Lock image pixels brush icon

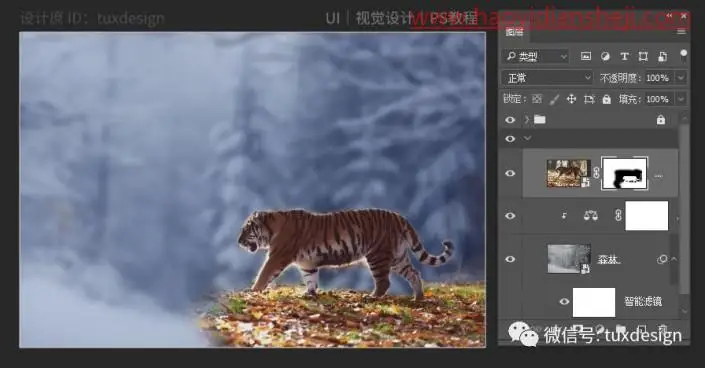554,99
